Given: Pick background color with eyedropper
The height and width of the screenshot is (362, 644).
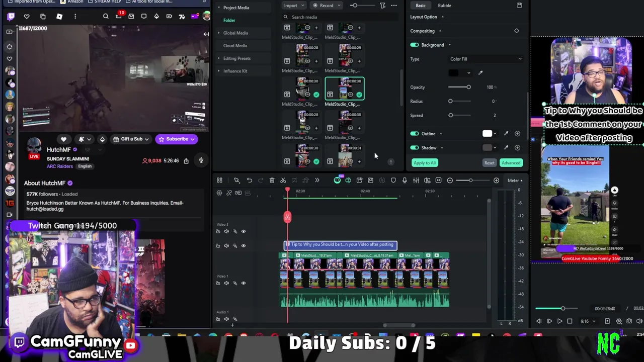Looking at the screenshot, I should pos(480,73).
